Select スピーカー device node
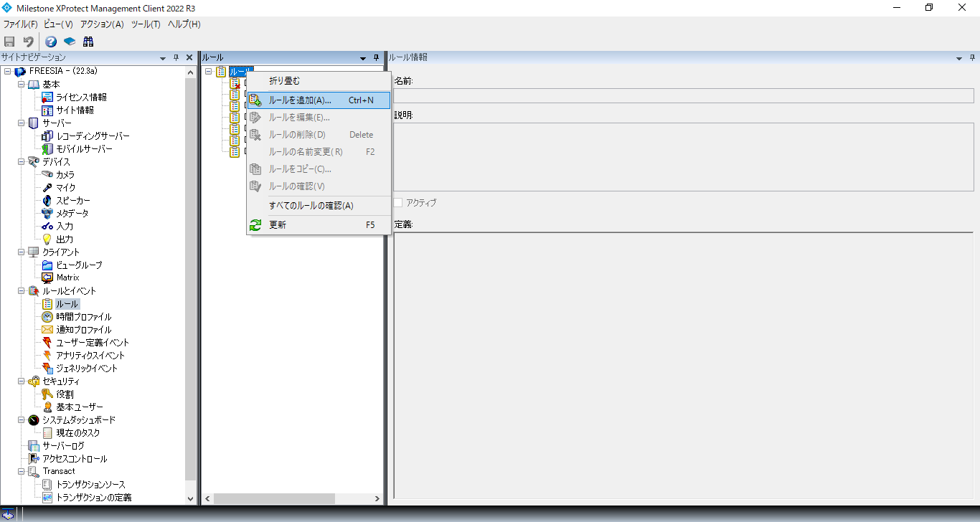Image resolution: width=980 pixels, height=522 pixels. pyautogui.click(x=73, y=201)
